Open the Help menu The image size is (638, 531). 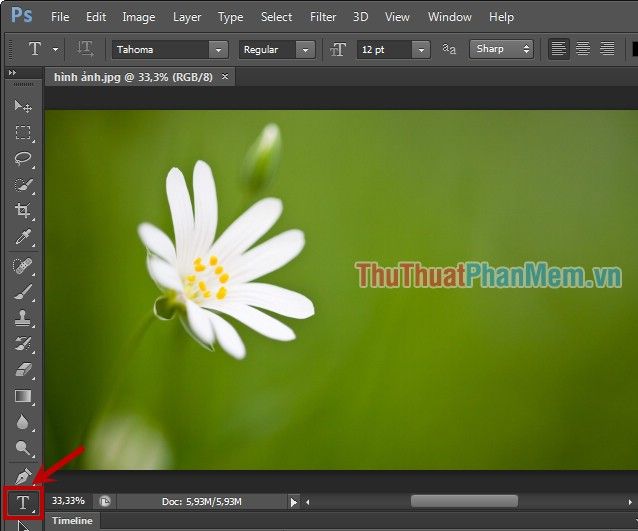(x=501, y=17)
